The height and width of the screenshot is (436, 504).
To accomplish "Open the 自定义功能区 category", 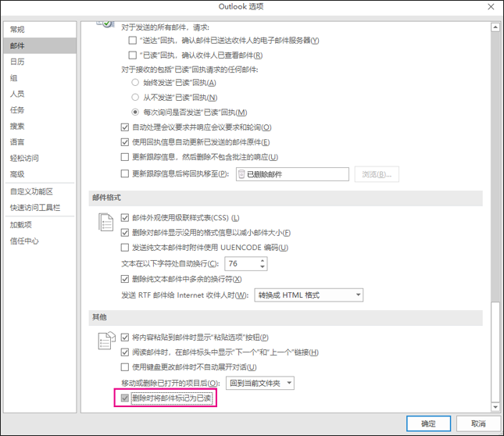I will (40, 191).
